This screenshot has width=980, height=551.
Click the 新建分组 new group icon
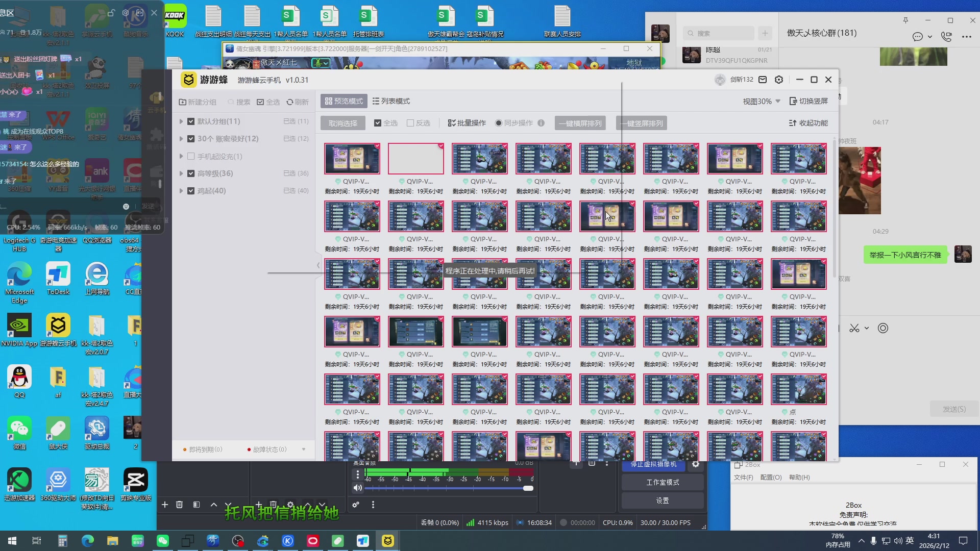[182, 102]
